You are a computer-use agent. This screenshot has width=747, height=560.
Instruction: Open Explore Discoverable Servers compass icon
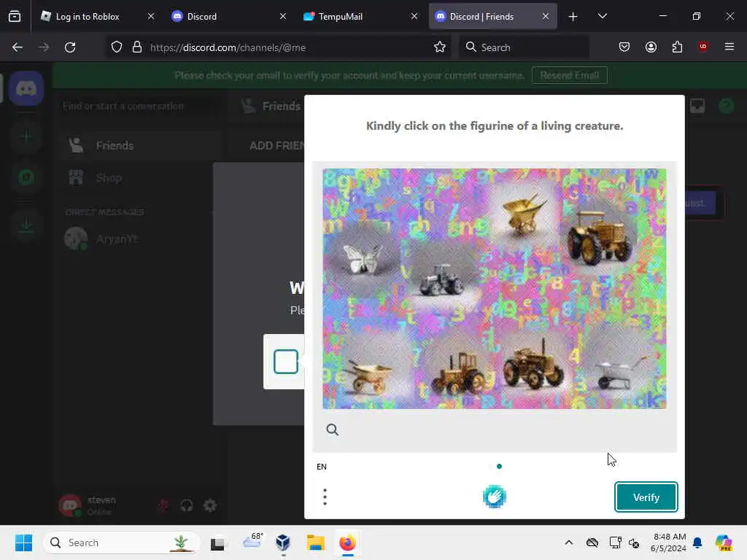tap(26, 177)
